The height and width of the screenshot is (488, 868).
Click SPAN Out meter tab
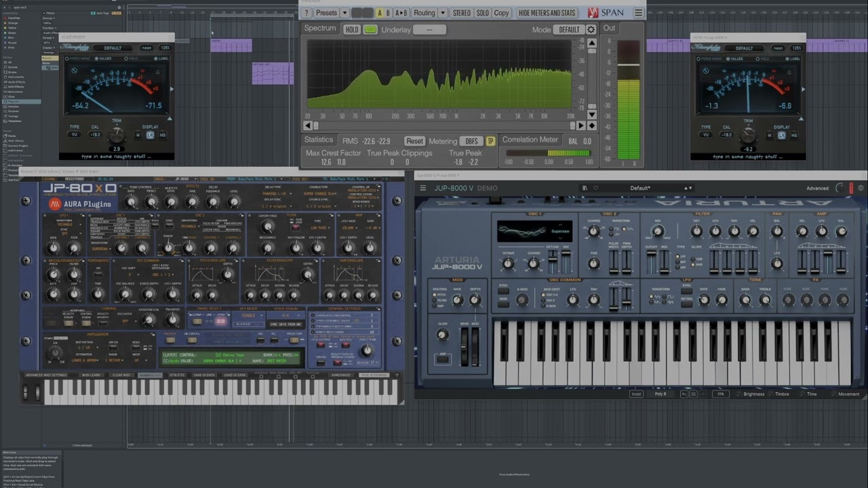point(609,28)
